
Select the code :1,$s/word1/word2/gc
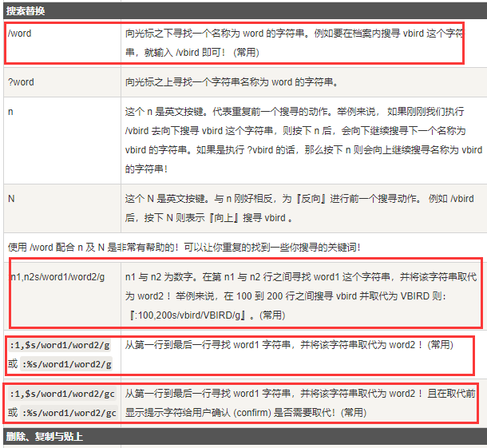click(62, 394)
